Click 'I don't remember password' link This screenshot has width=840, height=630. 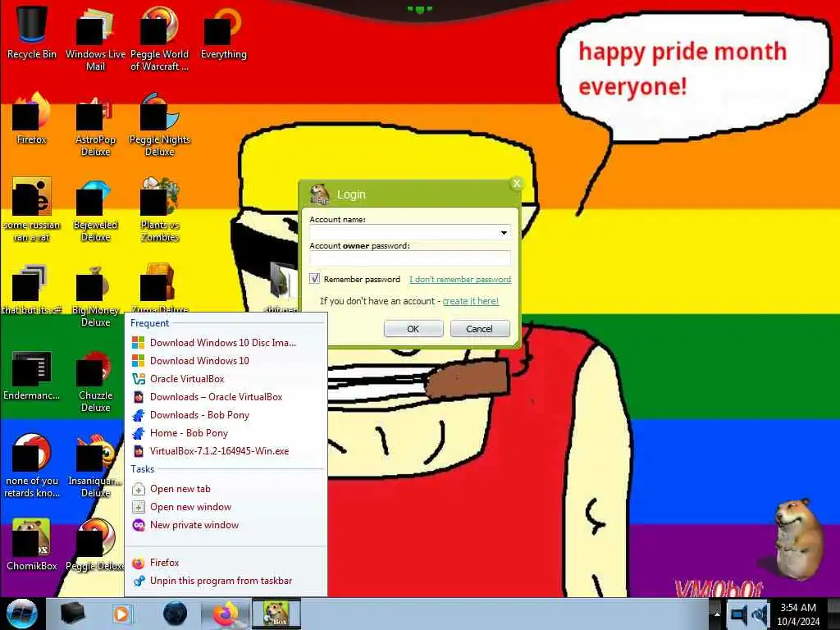pos(460,279)
